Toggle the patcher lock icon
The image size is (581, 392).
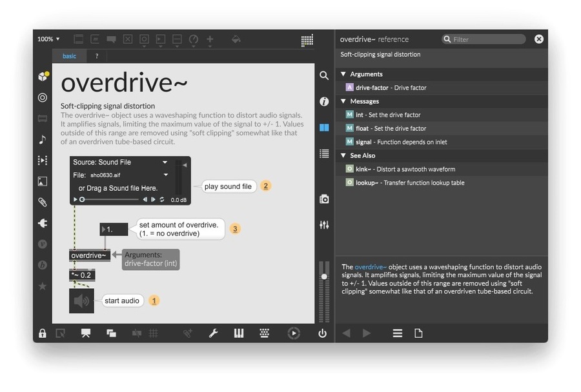pos(43,333)
